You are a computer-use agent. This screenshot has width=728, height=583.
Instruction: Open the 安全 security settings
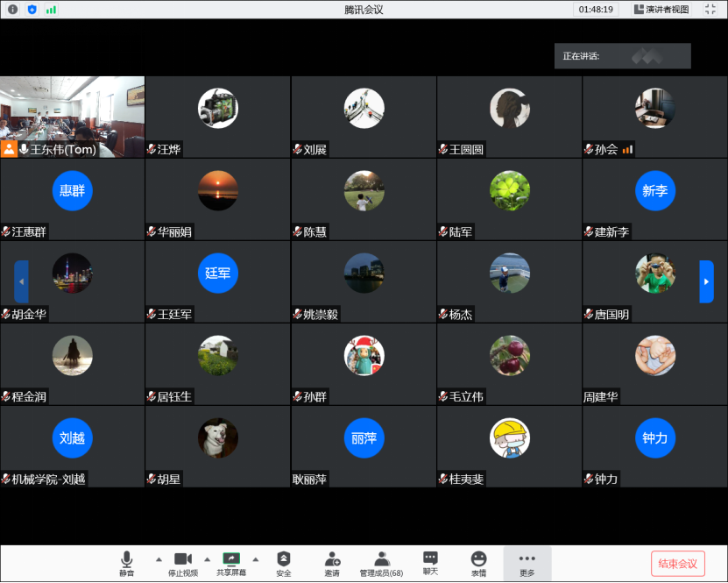point(284,563)
